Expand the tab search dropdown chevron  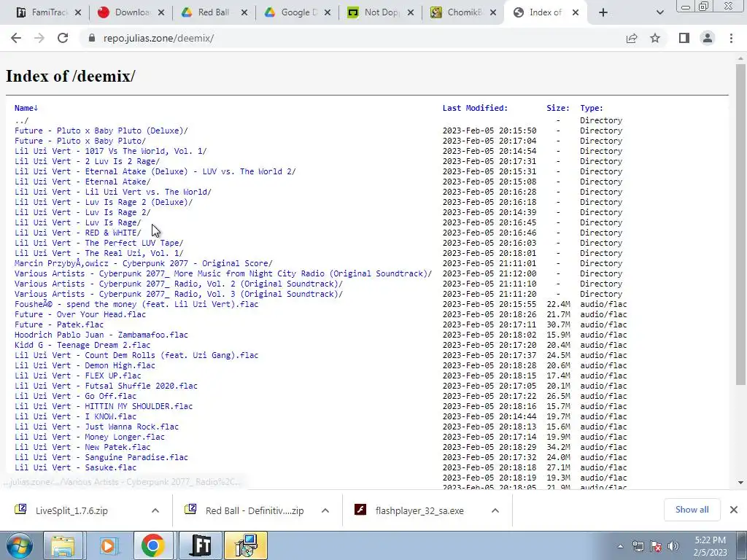tap(659, 12)
